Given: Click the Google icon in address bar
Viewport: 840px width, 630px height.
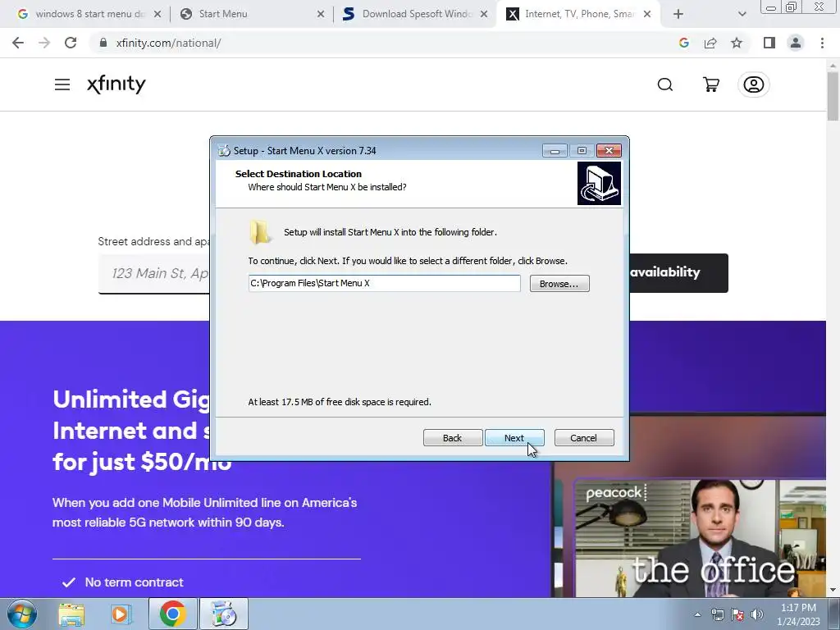Looking at the screenshot, I should [x=683, y=43].
